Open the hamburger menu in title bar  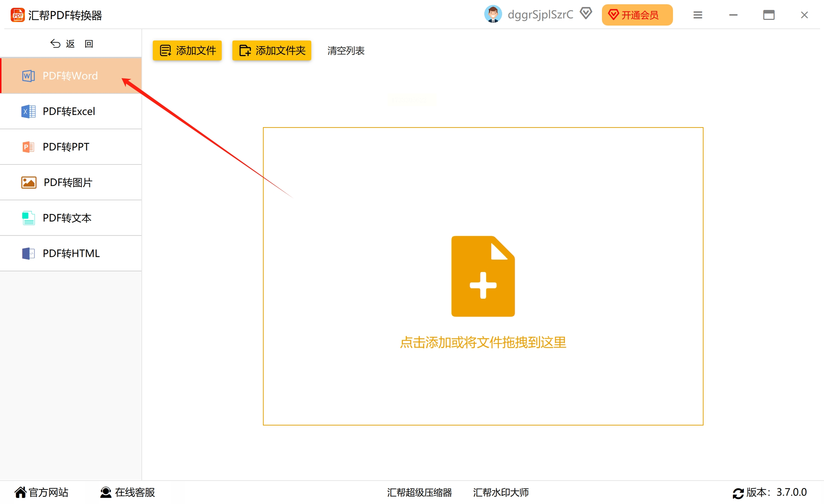tap(697, 15)
